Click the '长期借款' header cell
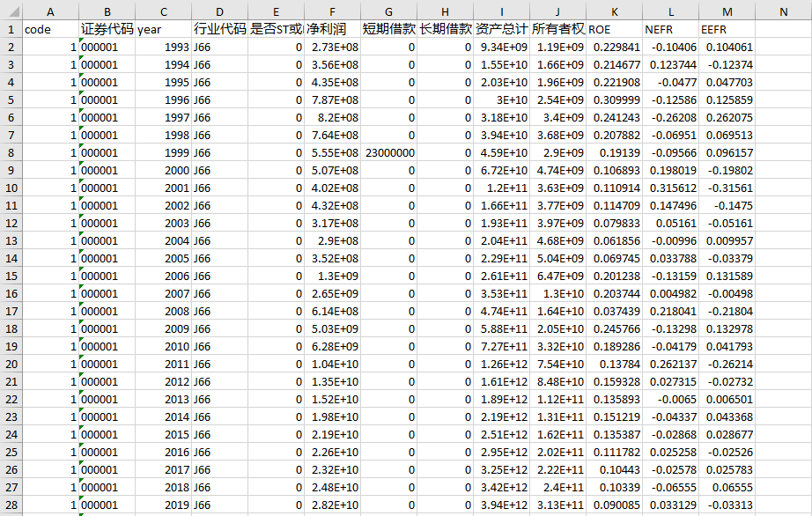Image resolution: width=812 pixels, height=516 pixels. [x=445, y=30]
